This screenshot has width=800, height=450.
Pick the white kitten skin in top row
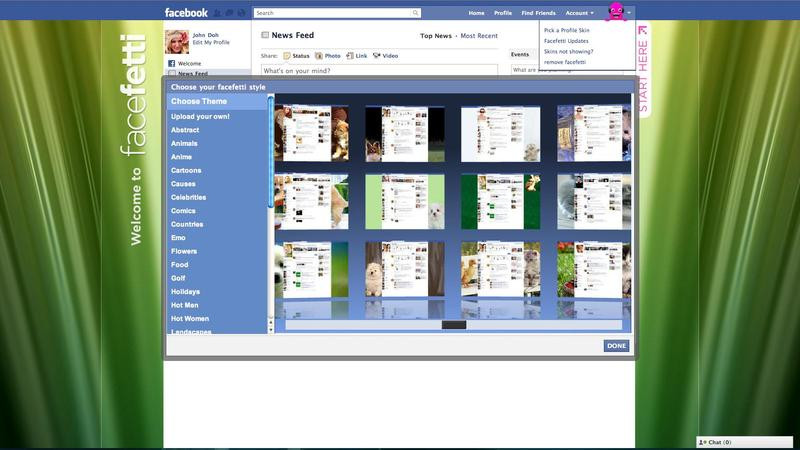[501, 134]
